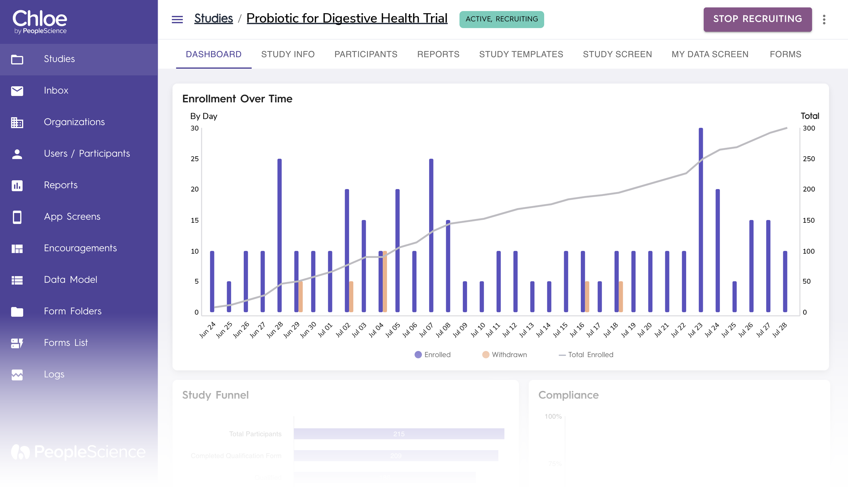Toggle Withdrawn series in chart legend
The width and height of the screenshot is (848, 504).
[504, 355]
